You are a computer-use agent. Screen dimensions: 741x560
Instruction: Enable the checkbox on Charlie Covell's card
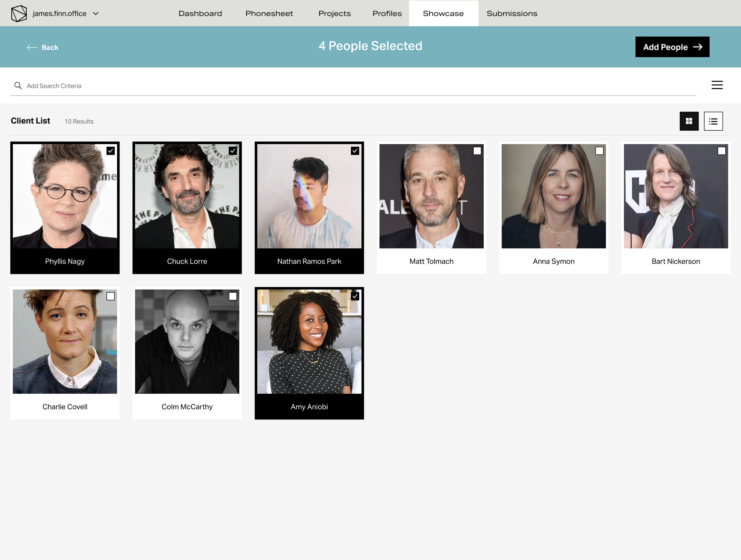tap(111, 296)
